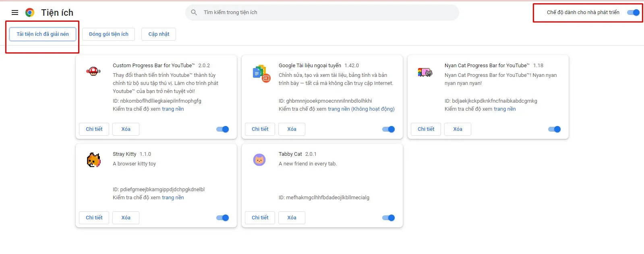Click the Nyan Cat extension icon

pyautogui.click(x=425, y=72)
